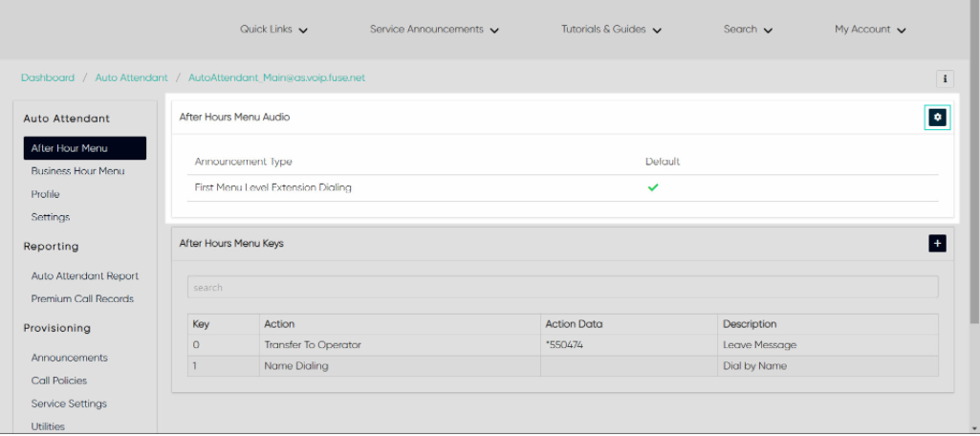
Task: Expand Tutorials & Guides menu
Action: pyautogui.click(x=611, y=30)
